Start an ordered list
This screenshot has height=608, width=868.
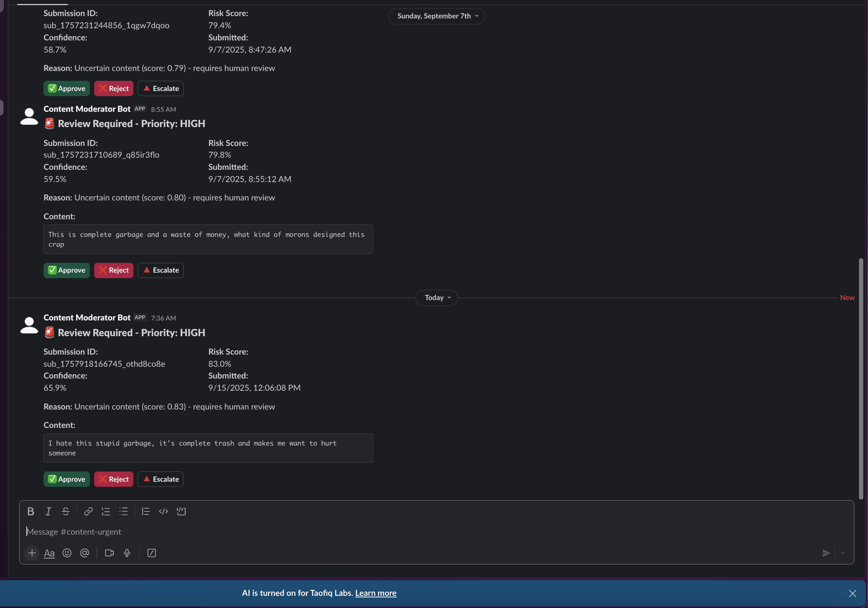click(x=106, y=512)
